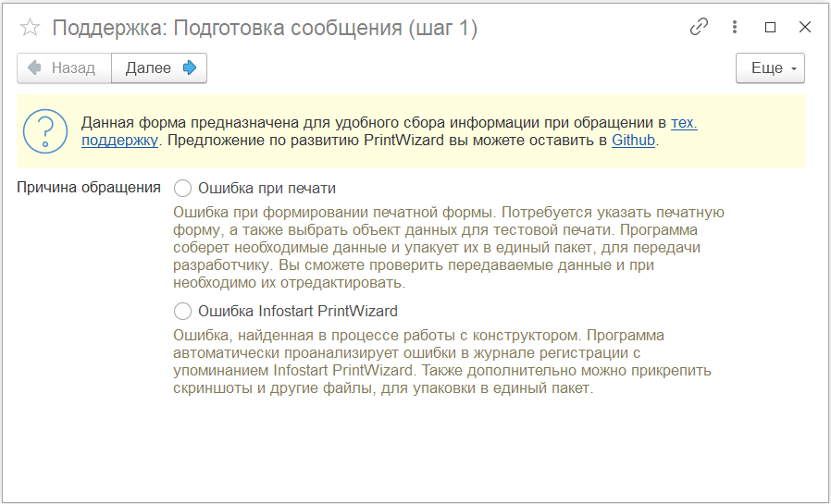
Task: Add this form to favorites with the star
Action: click(31, 28)
